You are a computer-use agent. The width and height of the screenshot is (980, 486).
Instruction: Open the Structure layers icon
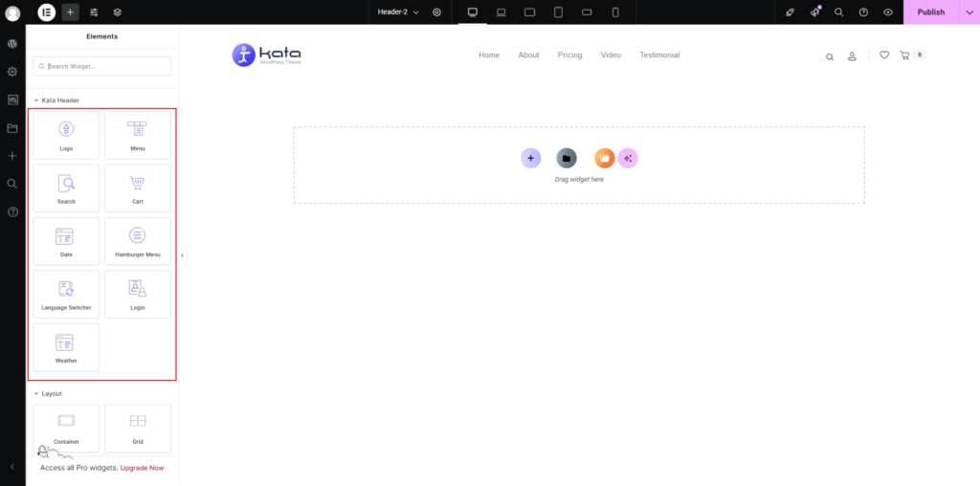pyautogui.click(x=118, y=12)
